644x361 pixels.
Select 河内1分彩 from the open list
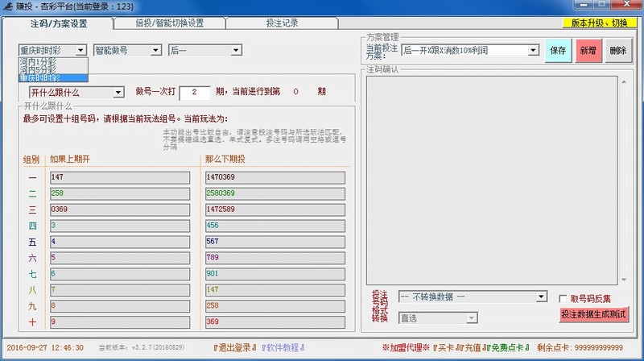(x=38, y=61)
